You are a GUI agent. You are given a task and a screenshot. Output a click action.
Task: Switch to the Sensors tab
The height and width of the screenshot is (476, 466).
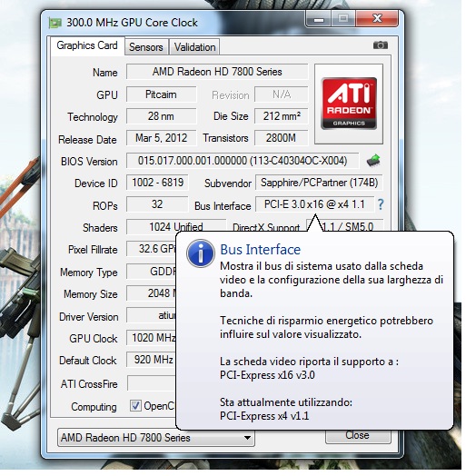coord(146,47)
